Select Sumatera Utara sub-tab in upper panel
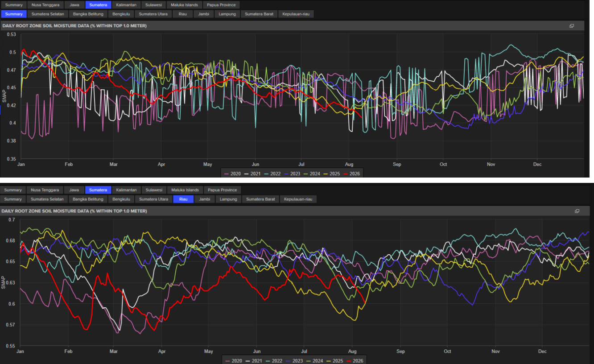Screen dimensions: 594x364 click(153, 14)
